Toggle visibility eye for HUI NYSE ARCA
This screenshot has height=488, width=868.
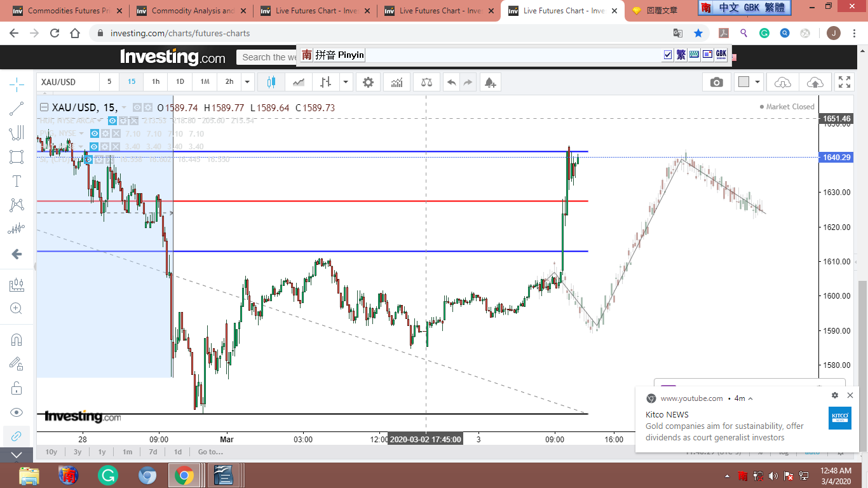tap(112, 121)
